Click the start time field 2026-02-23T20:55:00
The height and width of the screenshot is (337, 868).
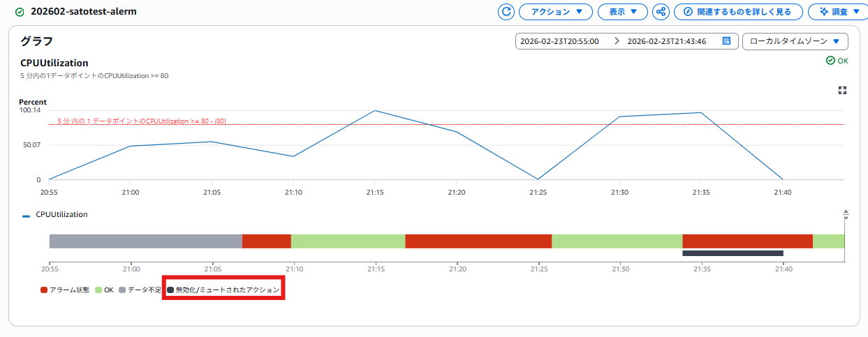560,41
